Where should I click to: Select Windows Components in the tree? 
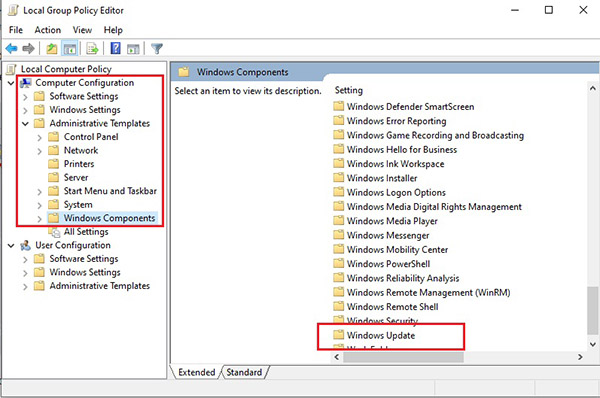(109, 218)
